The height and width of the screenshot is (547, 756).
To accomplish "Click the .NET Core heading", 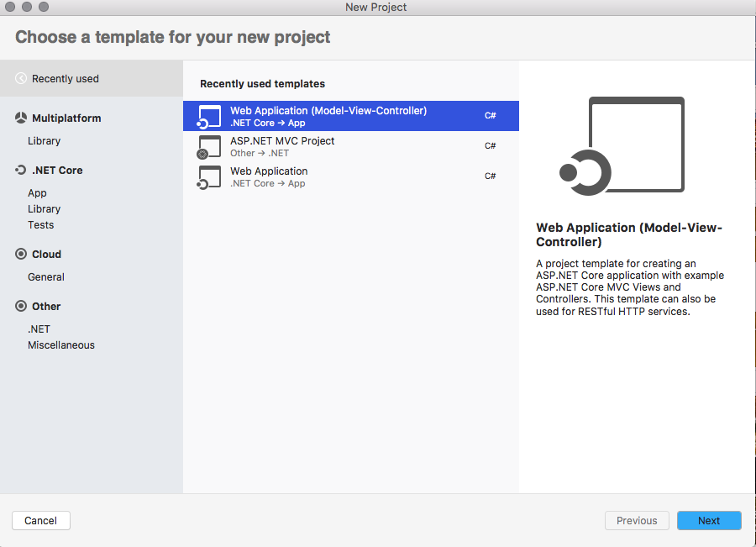I will pos(57,171).
